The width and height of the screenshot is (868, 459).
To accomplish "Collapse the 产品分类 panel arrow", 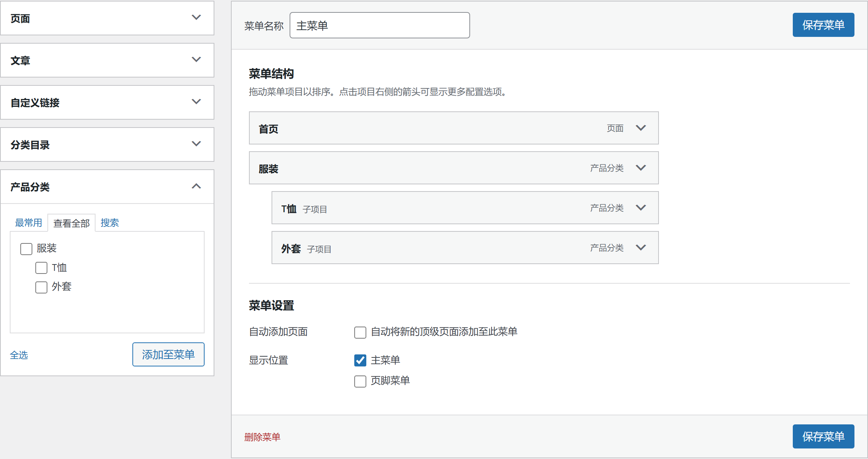I will click(x=196, y=186).
